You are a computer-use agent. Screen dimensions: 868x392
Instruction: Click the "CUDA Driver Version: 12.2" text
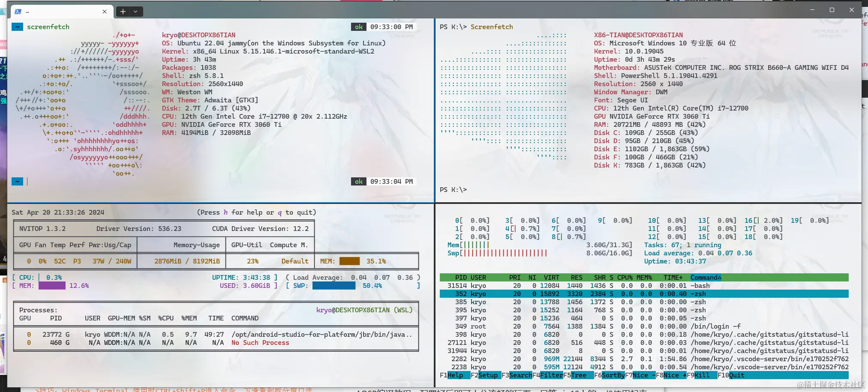(x=260, y=229)
